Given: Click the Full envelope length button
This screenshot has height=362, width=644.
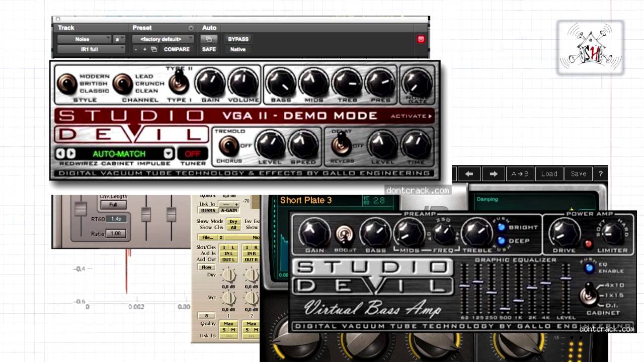Looking at the screenshot, I should 113,205.
